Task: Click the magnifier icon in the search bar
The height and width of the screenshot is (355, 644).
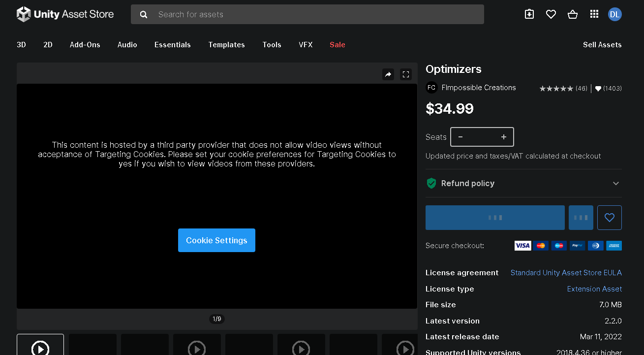Action: point(144,15)
